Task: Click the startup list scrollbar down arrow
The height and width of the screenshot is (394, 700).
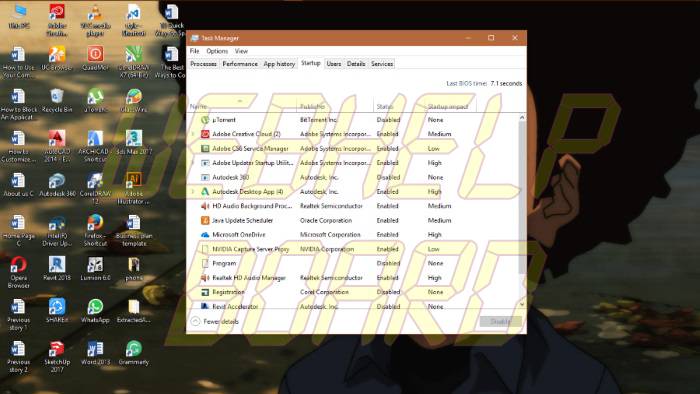Action: click(x=522, y=304)
